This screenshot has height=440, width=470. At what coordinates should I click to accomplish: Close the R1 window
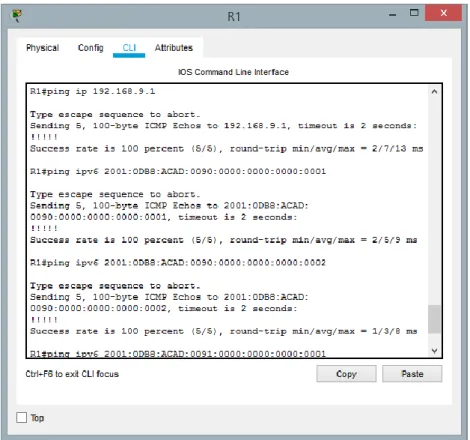coord(443,13)
